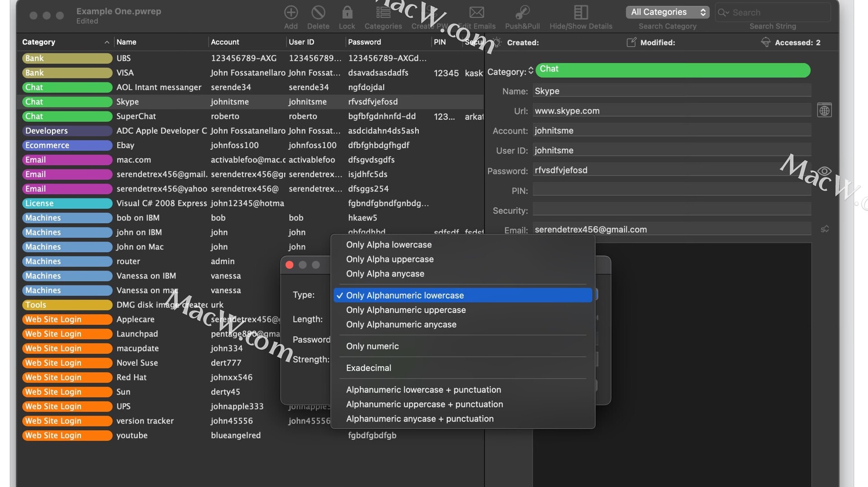Select Only Alphanumeric lowercase option
Screen dimensions: 868x487
coord(462,295)
